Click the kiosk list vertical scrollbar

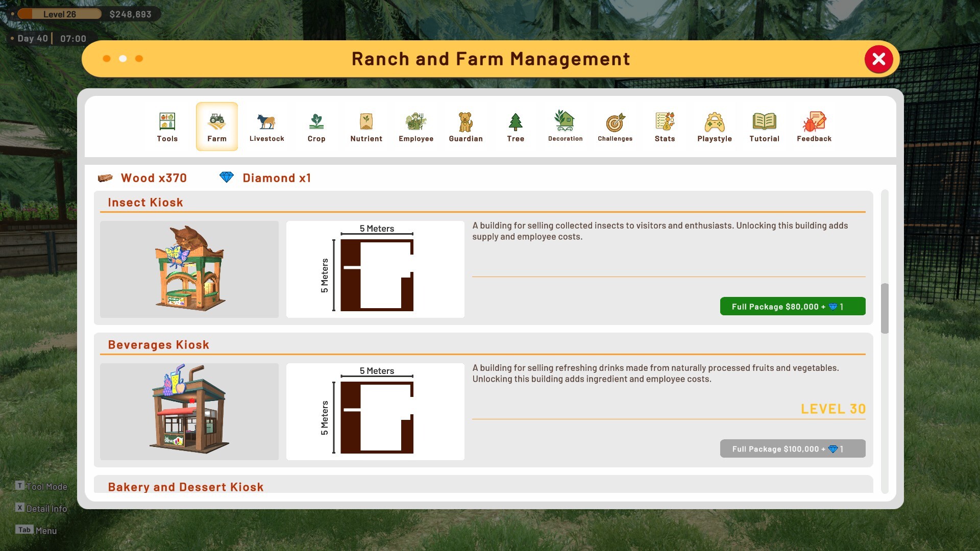tap(885, 308)
